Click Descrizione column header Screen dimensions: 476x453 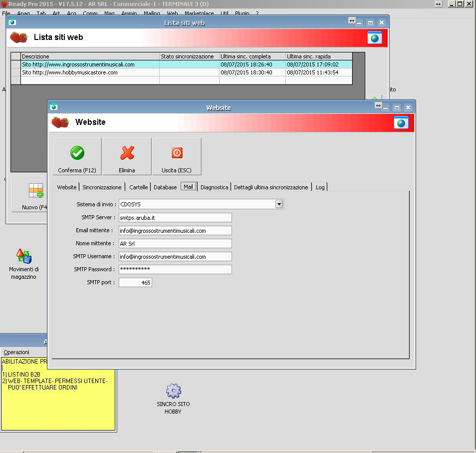pos(90,56)
